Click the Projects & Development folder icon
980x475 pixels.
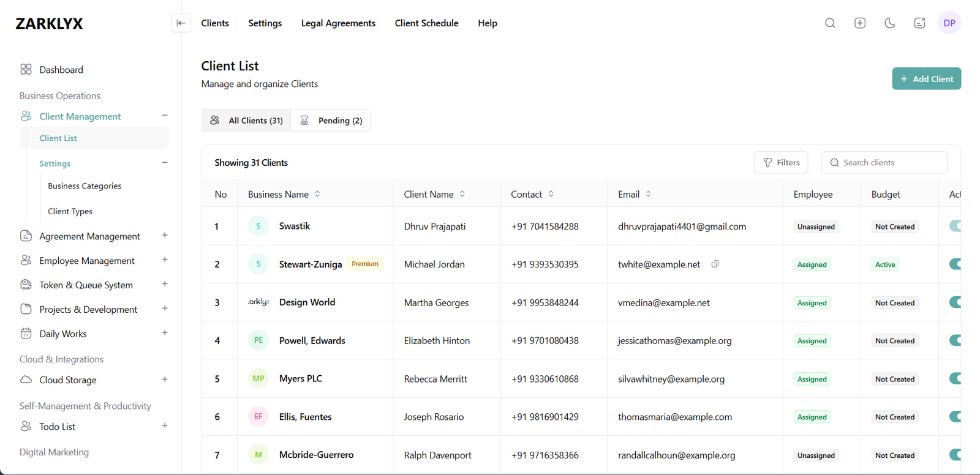[x=26, y=309]
